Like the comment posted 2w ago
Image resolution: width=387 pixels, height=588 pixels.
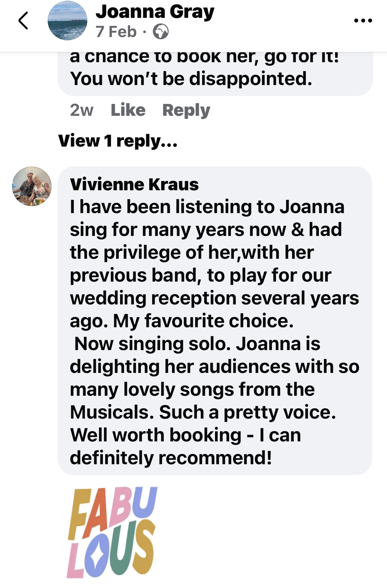[x=128, y=110]
